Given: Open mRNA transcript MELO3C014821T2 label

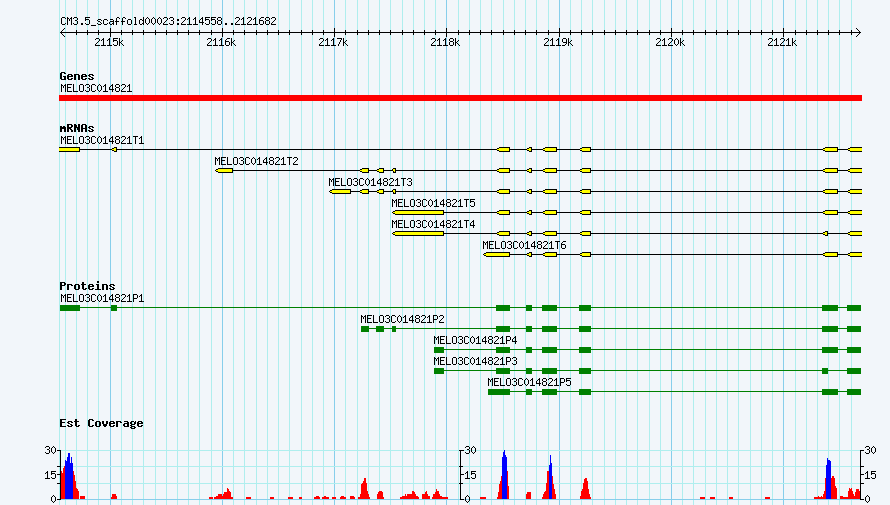Looking at the screenshot, I should pos(256,161).
